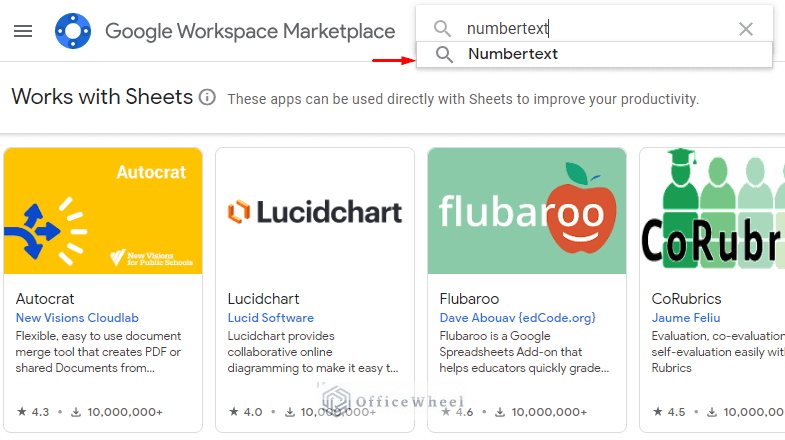The height and width of the screenshot is (440, 785).
Task: Open the Autocrat banner thumbnail
Action: 103,211
